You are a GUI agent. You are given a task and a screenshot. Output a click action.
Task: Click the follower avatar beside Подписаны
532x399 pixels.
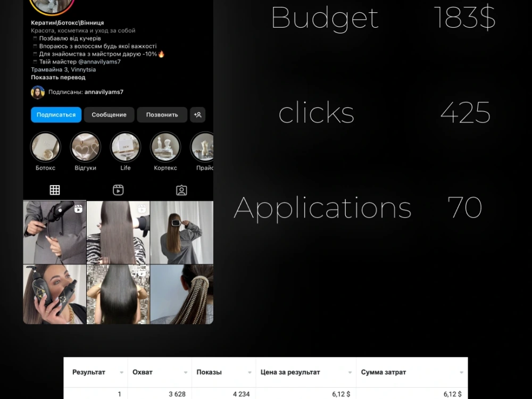click(38, 92)
